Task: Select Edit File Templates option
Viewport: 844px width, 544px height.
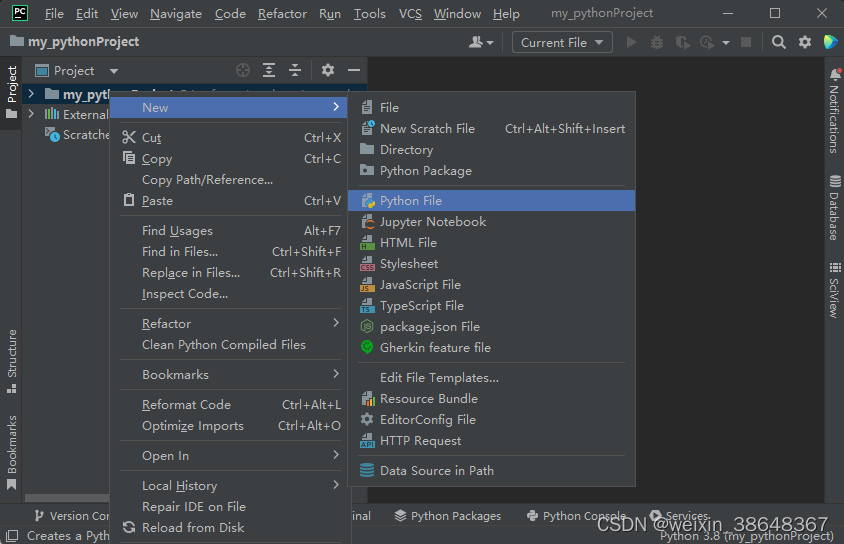Action: [x=491, y=378]
